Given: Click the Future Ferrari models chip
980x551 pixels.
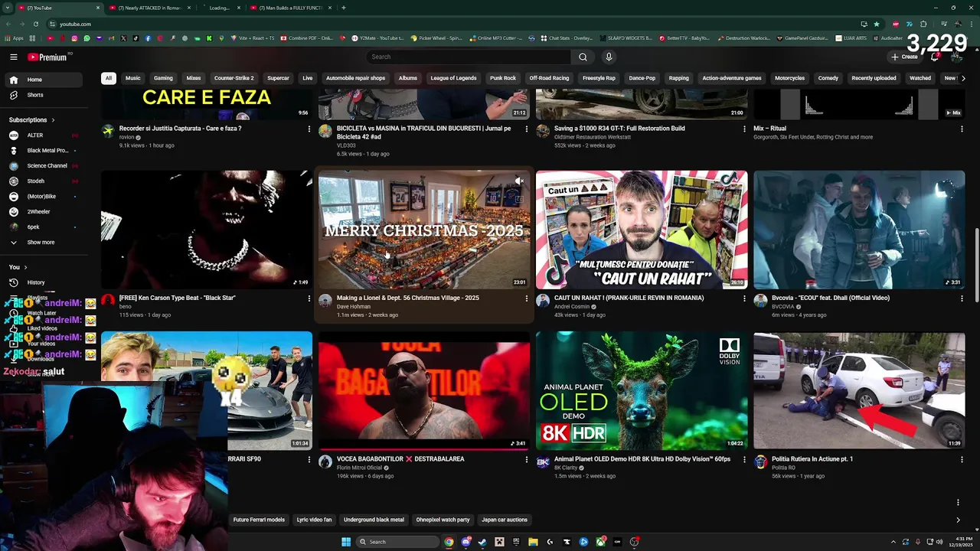Looking at the screenshot, I should tap(259, 520).
